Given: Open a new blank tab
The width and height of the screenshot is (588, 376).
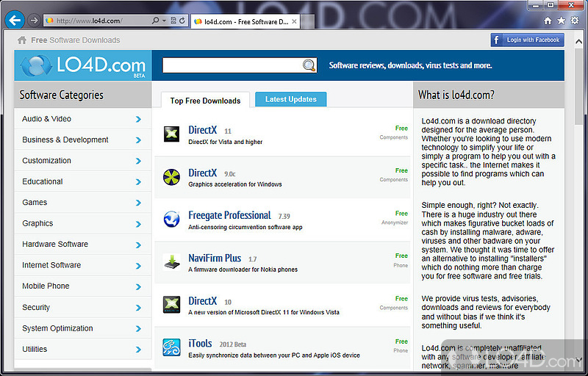Looking at the screenshot, I should coord(307,22).
